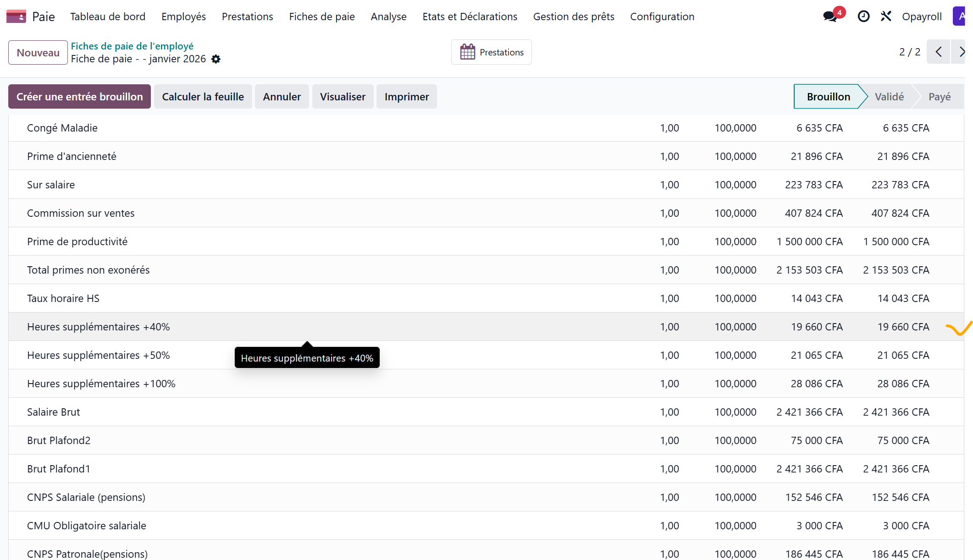
Task: Click the Opayroll company switcher
Action: click(922, 16)
